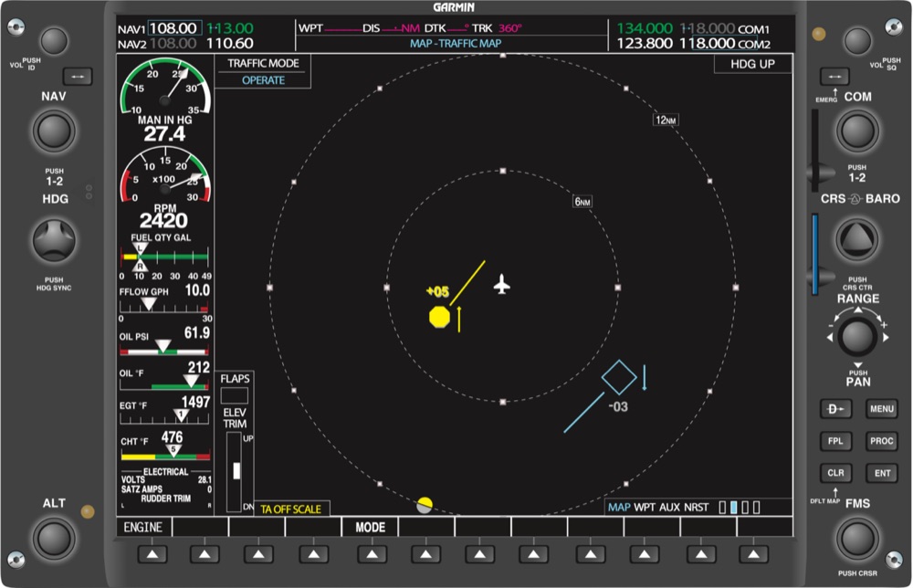Viewport: 913px width, 588px height.
Task: Click the FMS knob
Action: point(857,539)
